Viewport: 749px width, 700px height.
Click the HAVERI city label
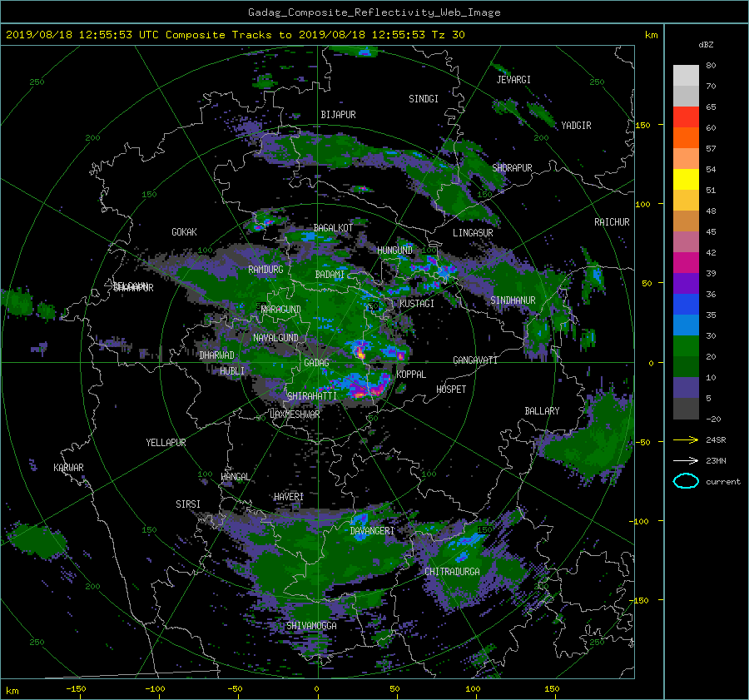(289, 497)
